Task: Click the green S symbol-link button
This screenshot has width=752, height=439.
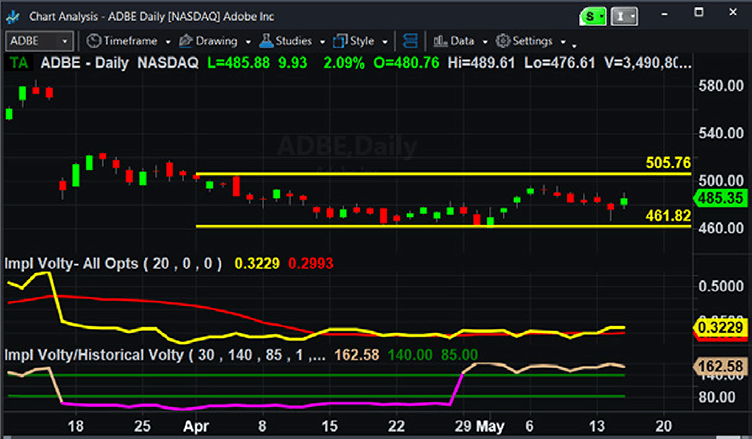Action: point(593,17)
